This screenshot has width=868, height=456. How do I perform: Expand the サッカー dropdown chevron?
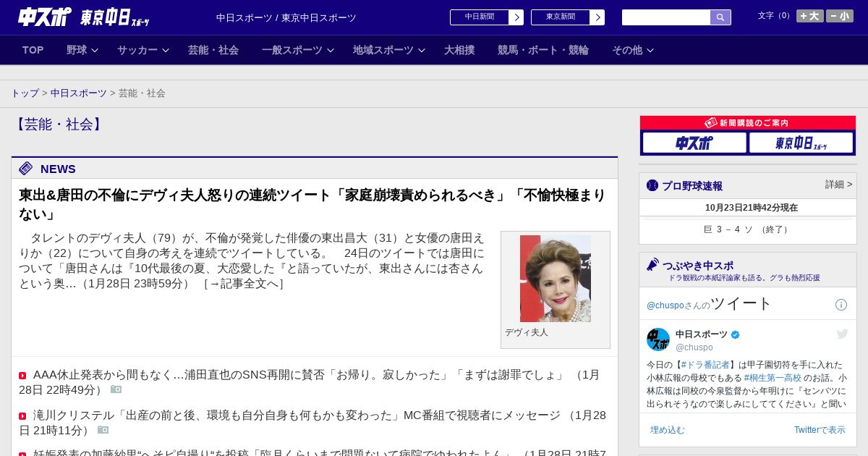166,50
